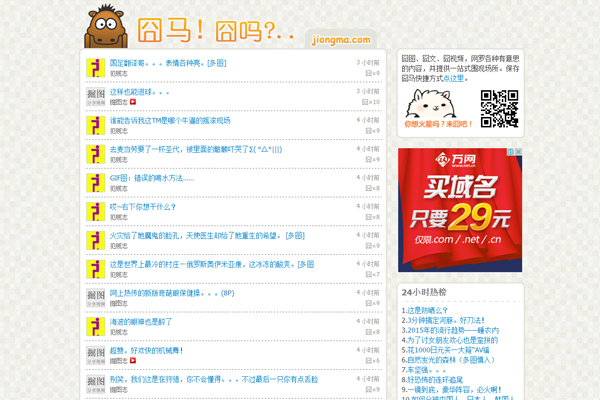Click the horse mascot site logo
Screen dimensions: 600x400
point(109,26)
